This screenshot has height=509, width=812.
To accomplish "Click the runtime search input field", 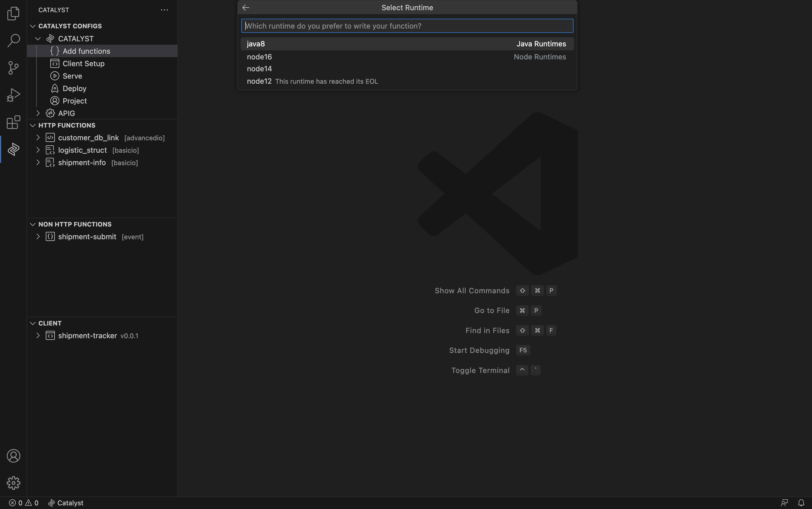I will click(x=407, y=25).
